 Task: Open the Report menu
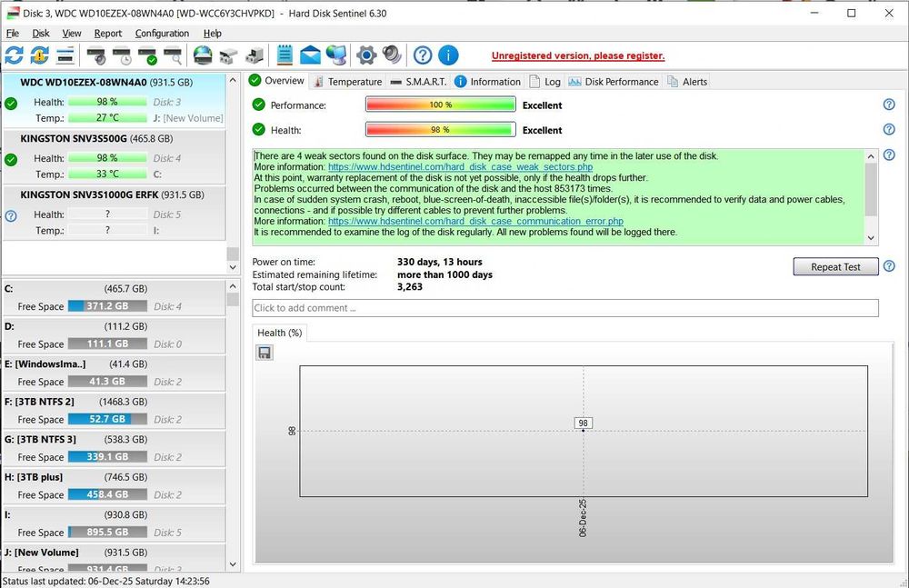tap(108, 33)
